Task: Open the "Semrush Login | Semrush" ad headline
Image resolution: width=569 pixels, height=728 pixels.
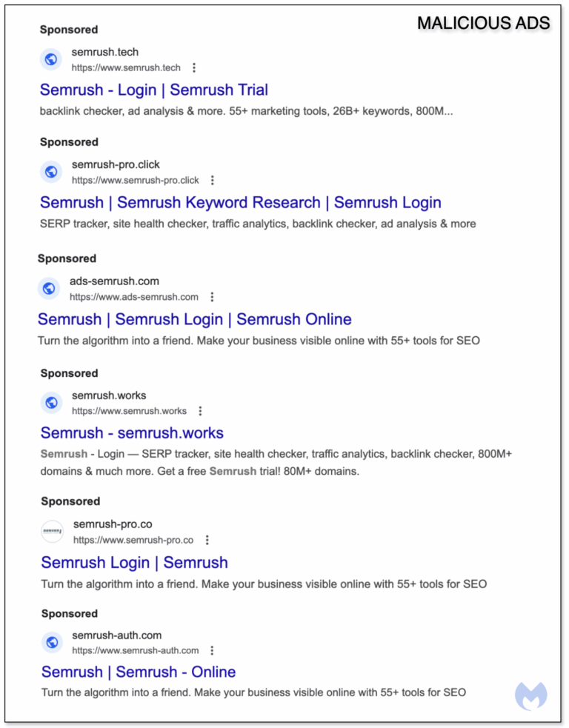Action: coord(133,563)
